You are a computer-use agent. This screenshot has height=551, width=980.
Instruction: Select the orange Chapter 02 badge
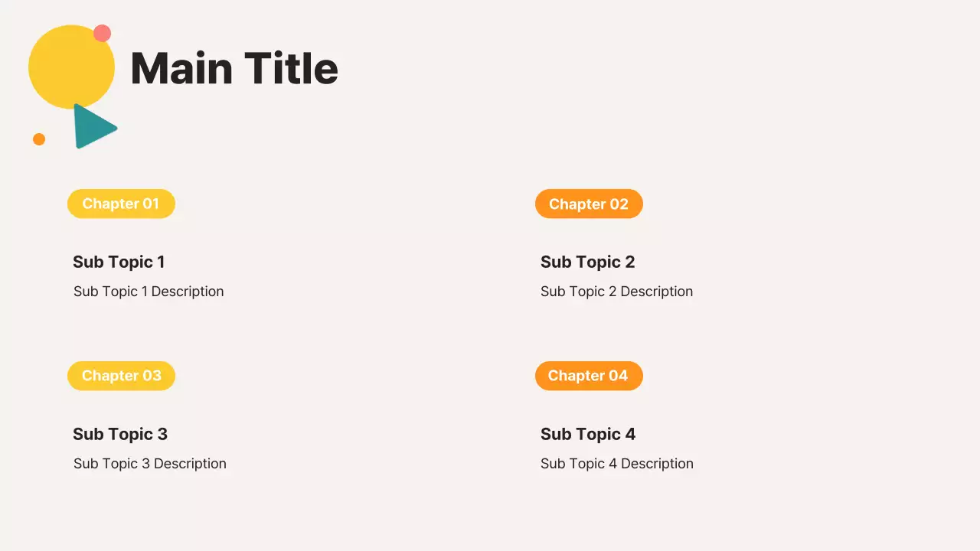point(589,204)
